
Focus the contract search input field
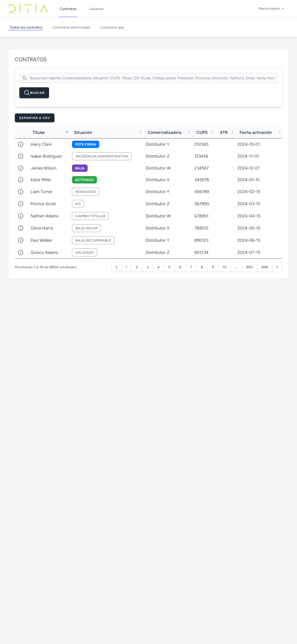tap(152, 78)
